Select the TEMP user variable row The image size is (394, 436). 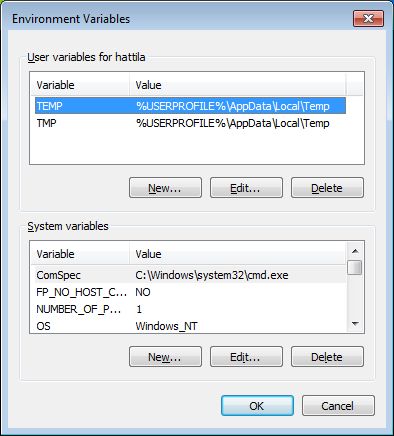pos(190,106)
